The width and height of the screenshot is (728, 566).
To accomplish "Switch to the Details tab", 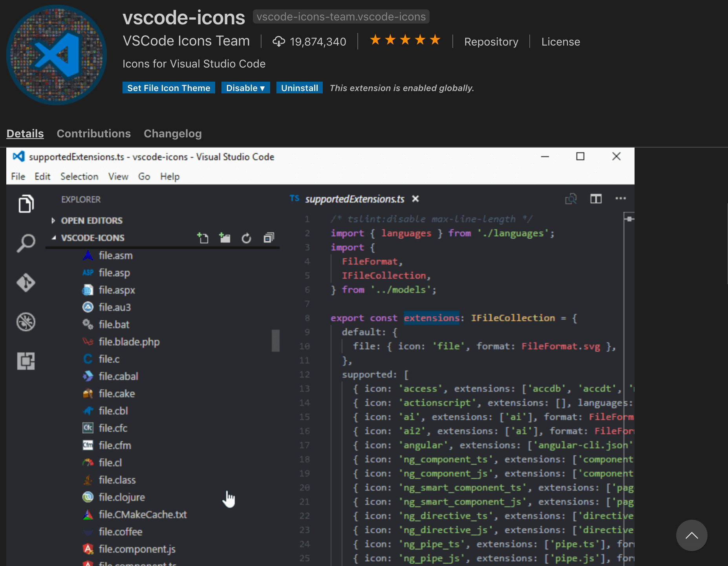I will (x=25, y=133).
